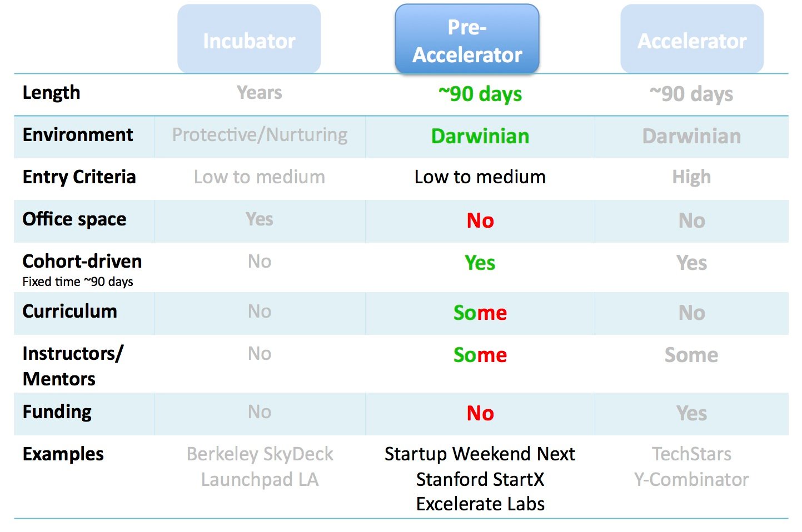This screenshot has height=532, width=802.
Task: Select the Protective/Nurturing cell
Action: click(260, 135)
